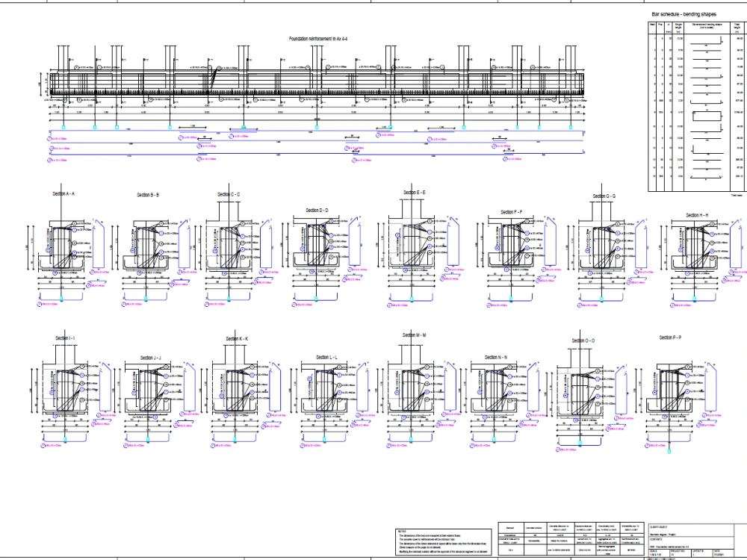747x560 pixels.
Task: Select the blue rebar mark circle in Section H - H
Action: (713, 235)
